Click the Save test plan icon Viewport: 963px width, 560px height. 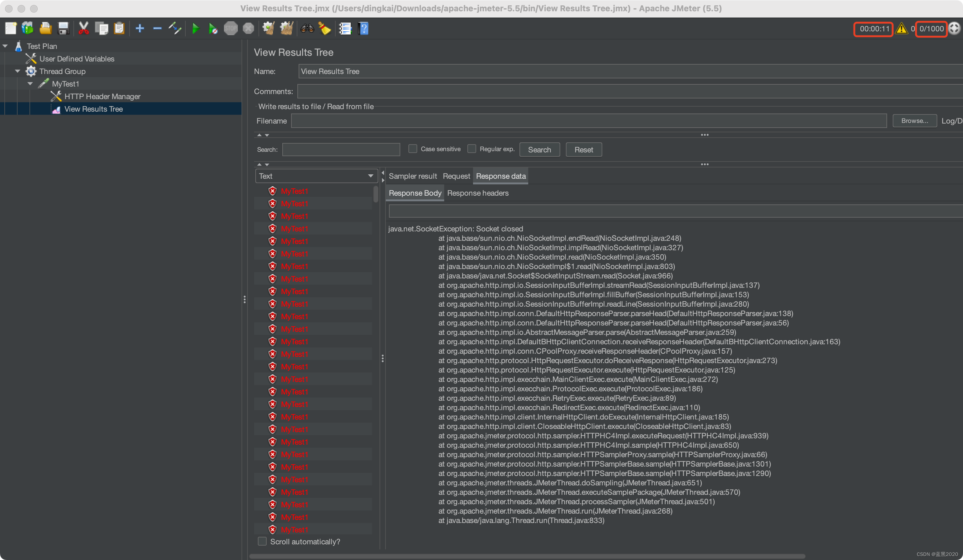pos(63,29)
